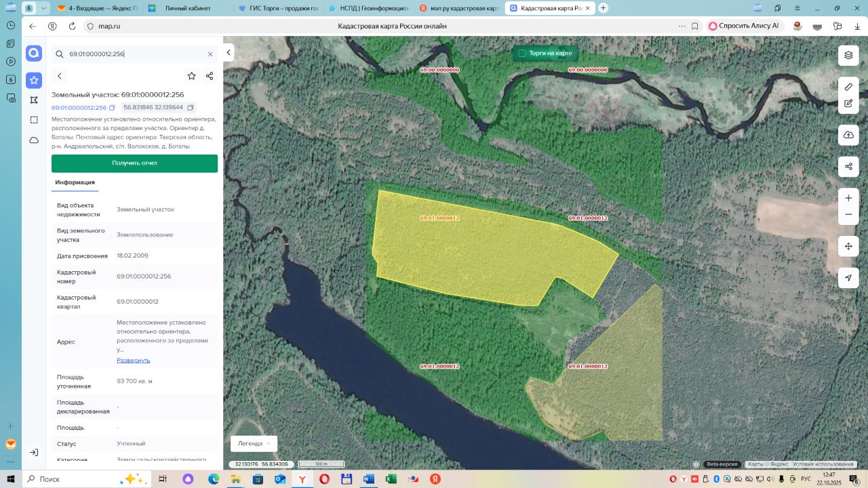This screenshot has width=868, height=488.
Task: Bookmark this page in address bar
Action: coord(695,26)
